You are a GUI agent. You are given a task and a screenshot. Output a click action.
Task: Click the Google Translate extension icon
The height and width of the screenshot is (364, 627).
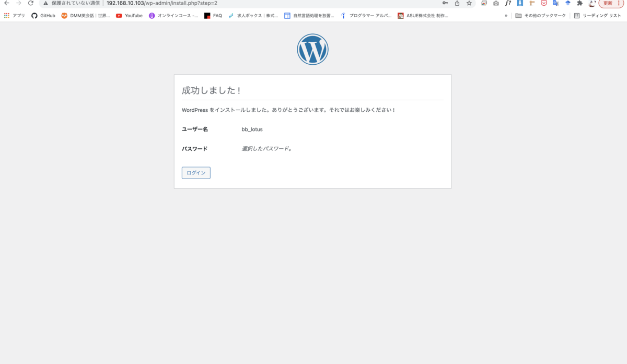(x=556, y=3)
